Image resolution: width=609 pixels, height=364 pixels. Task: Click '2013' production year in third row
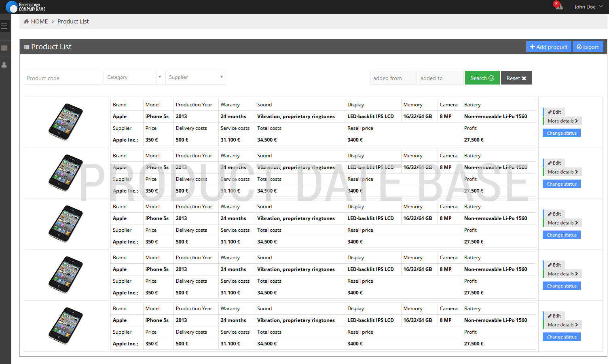click(x=181, y=218)
